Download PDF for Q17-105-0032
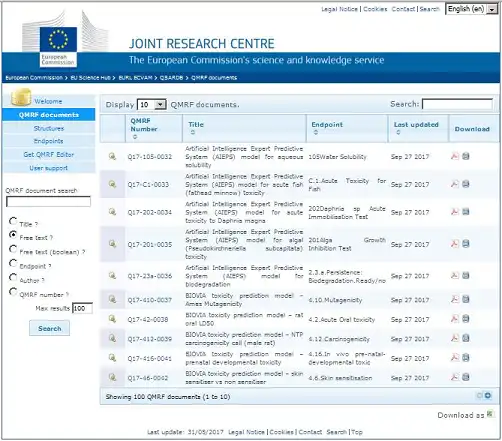The width and height of the screenshot is (502, 441). [455, 156]
